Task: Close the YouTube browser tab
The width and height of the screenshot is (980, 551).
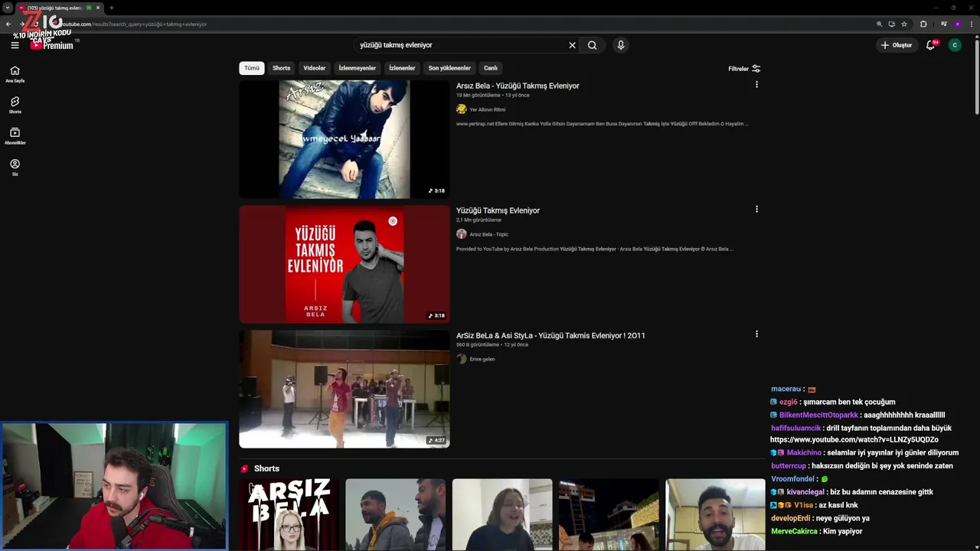Action: tap(98, 8)
